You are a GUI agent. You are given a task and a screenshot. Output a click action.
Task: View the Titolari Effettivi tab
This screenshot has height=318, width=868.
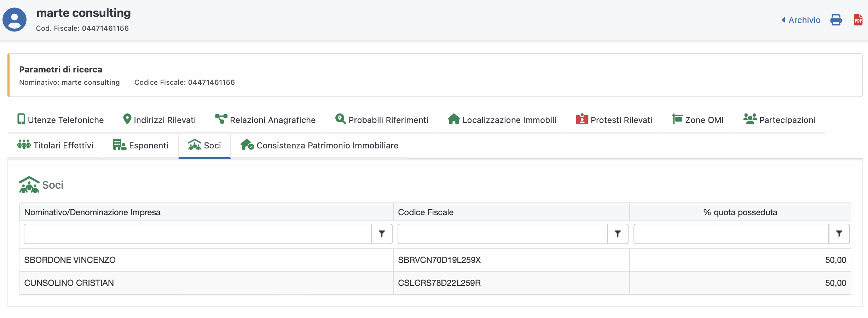[x=56, y=146]
